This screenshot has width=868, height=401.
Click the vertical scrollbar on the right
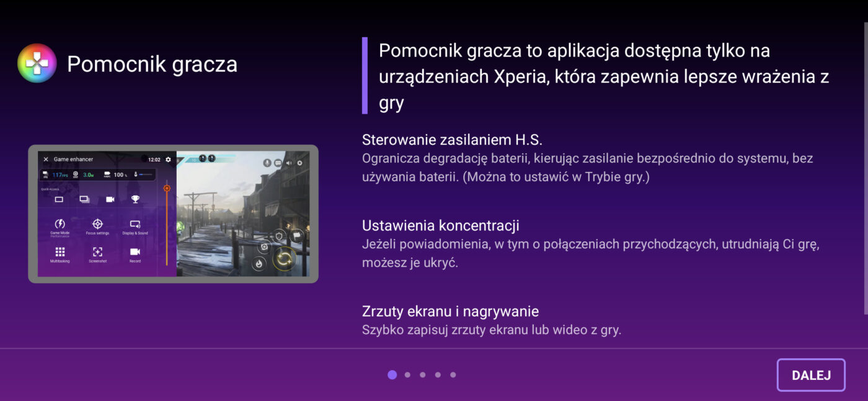[x=865, y=168]
